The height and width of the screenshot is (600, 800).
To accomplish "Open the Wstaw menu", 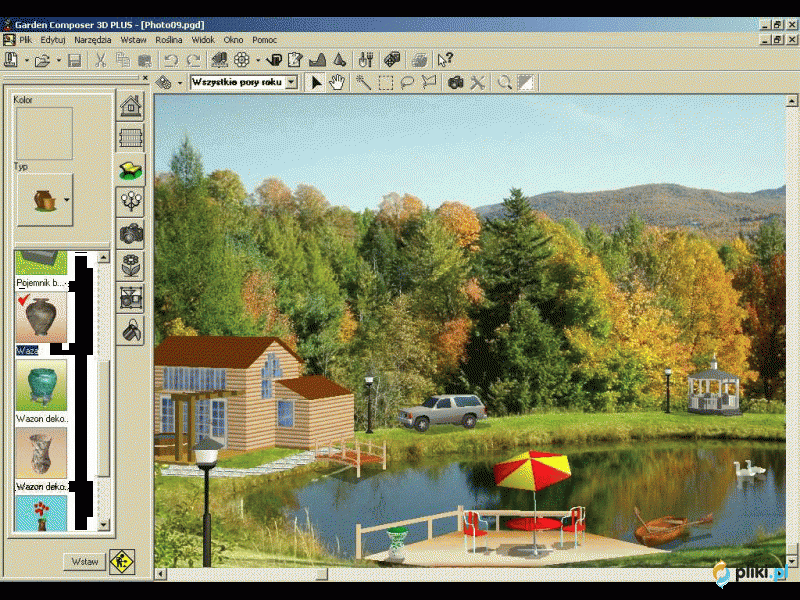I will pyautogui.click(x=134, y=40).
